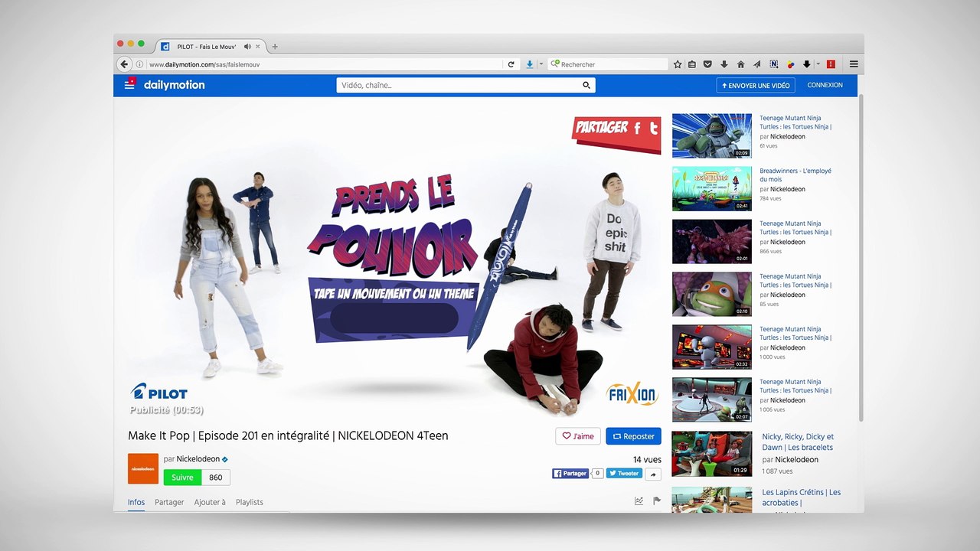
Task: Submit search with magnifying glass icon
Action: pos(586,85)
